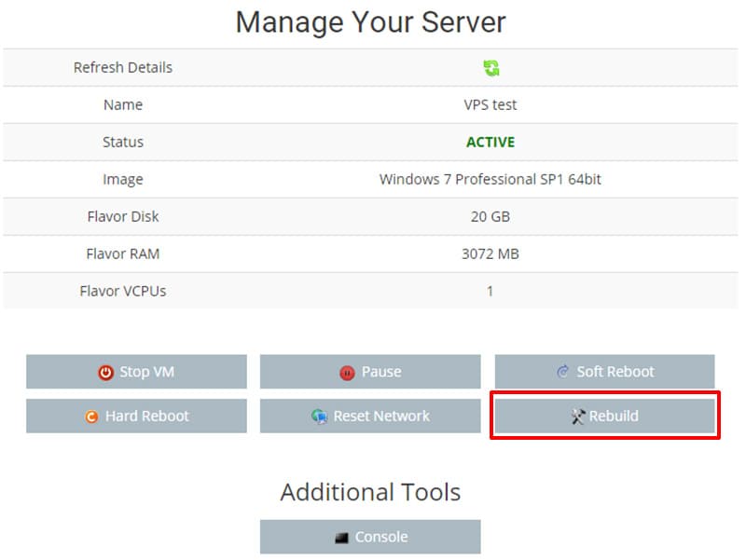Click the green Refresh Details icon
746x560 pixels.
(x=491, y=68)
